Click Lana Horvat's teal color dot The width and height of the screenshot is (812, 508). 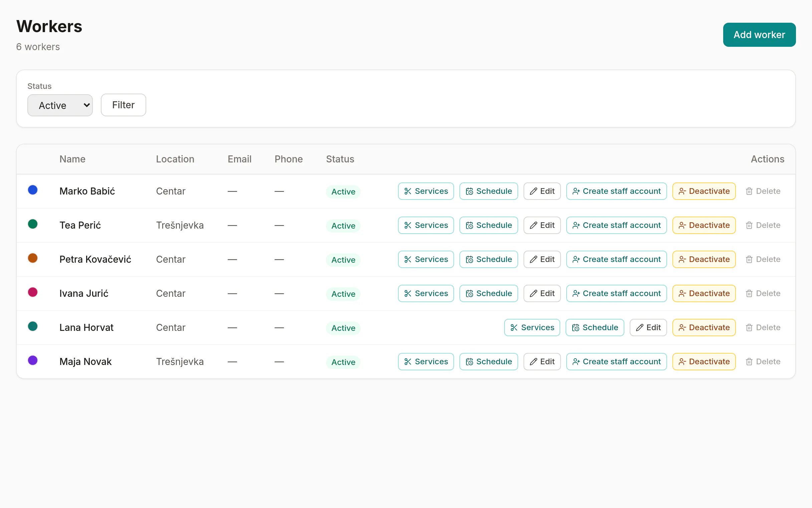[x=32, y=327]
